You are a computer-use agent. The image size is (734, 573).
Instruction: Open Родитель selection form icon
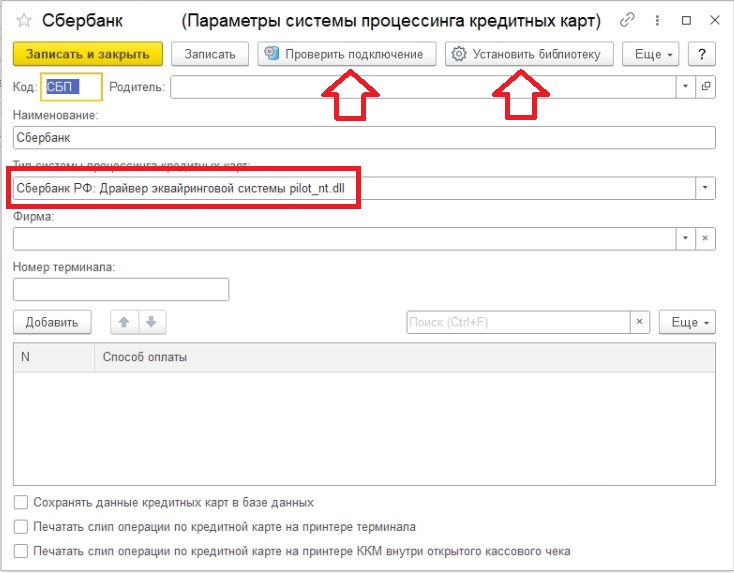point(705,87)
